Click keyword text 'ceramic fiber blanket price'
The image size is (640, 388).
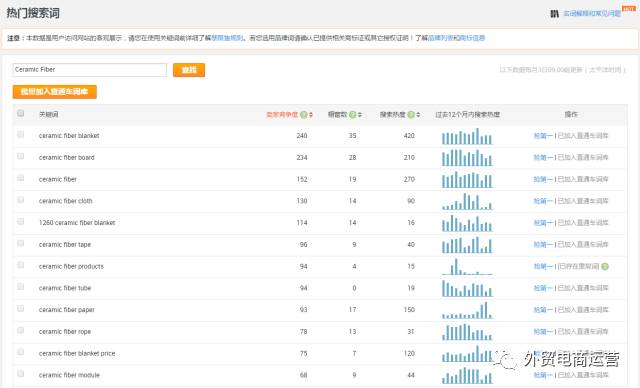77,353
